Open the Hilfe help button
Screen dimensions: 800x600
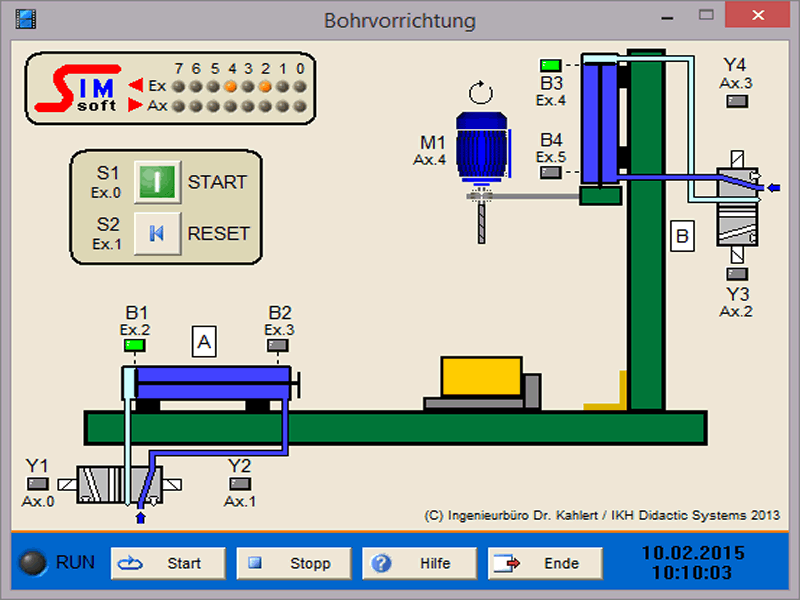click(x=419, y=563)
